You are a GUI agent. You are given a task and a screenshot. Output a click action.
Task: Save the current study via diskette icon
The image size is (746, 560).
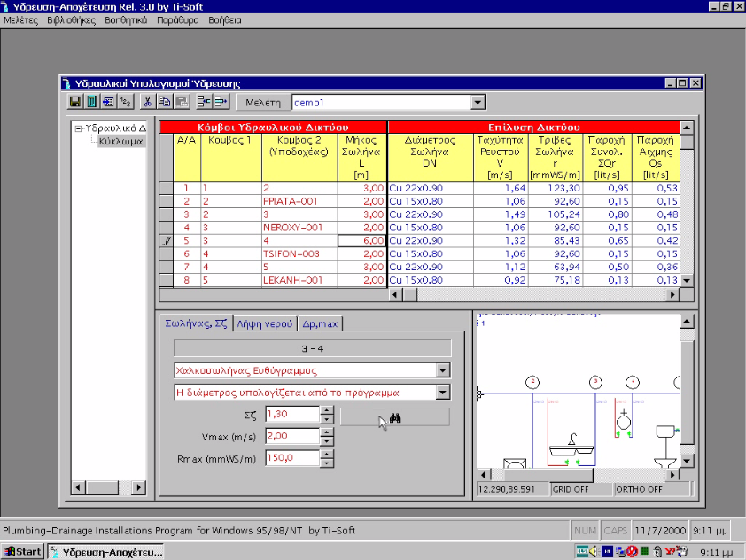pos(75,101)
